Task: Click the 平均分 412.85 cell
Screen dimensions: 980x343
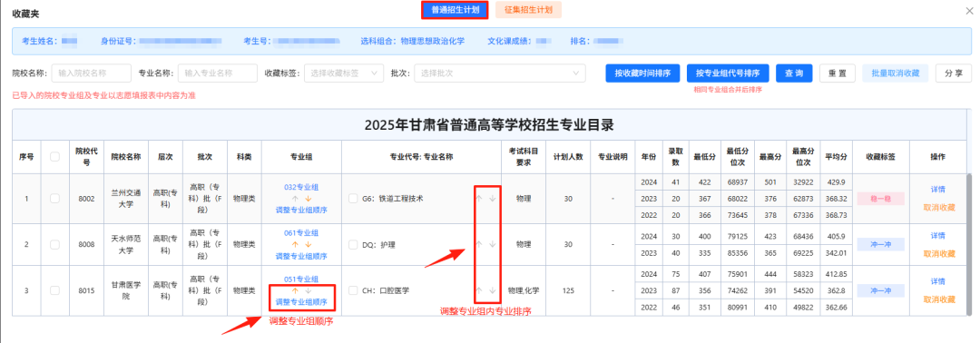Action: (x=836, y=274)
